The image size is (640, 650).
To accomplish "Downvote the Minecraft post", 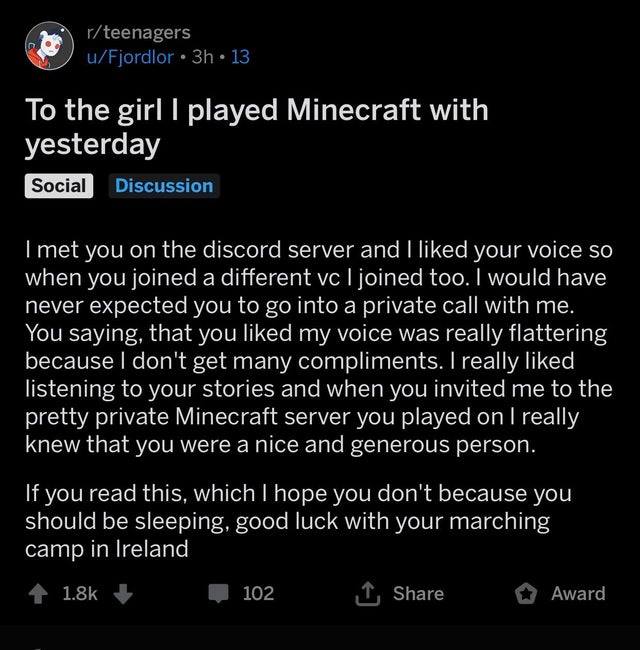I will [123, 594].
